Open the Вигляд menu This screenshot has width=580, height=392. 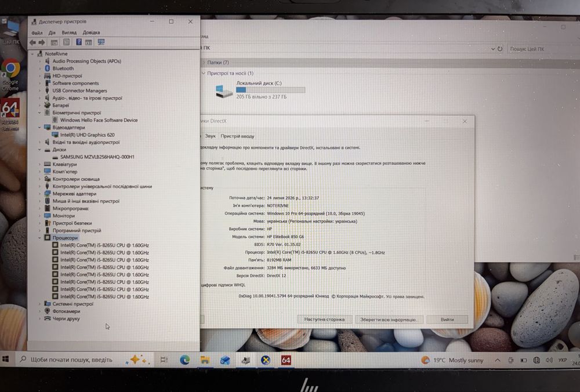(x=69, y=32)
